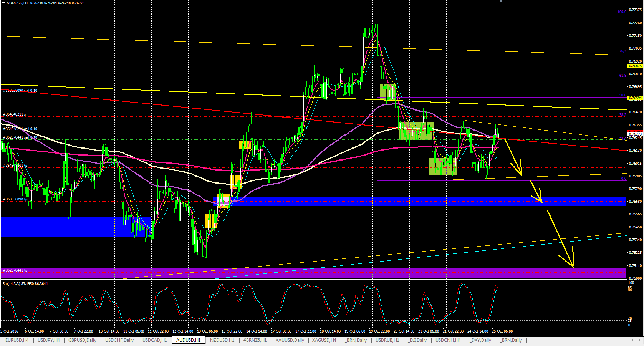Select the XAUUSD,Daily chart tab

tap(290, 340)
